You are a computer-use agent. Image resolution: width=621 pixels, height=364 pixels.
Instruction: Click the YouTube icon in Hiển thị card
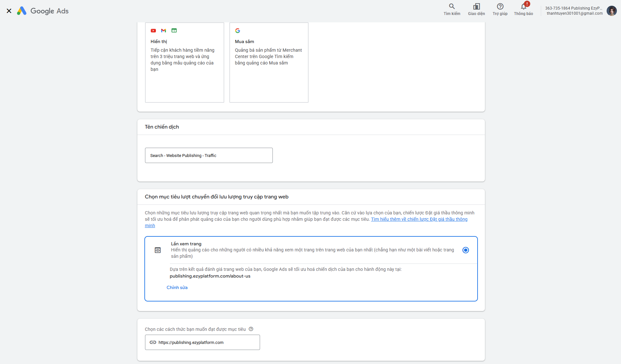153,31
